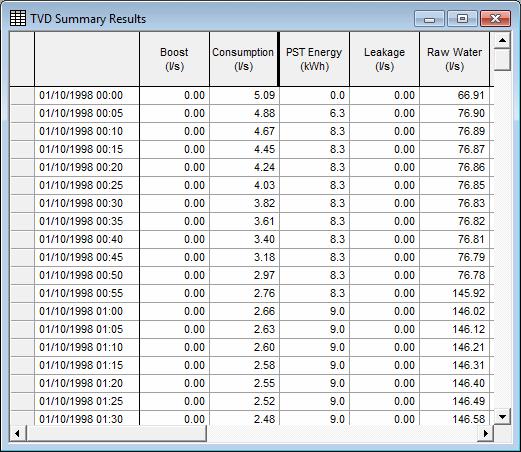Click the horizontal scrollbar thumb
521x452 pixels.
click(x=116, y=433)
